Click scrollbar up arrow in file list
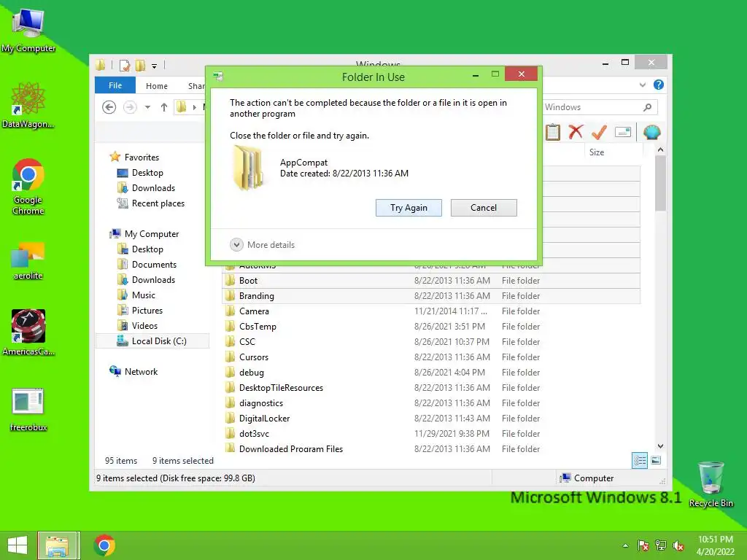 pyautogui.click(x=660, y=149)
